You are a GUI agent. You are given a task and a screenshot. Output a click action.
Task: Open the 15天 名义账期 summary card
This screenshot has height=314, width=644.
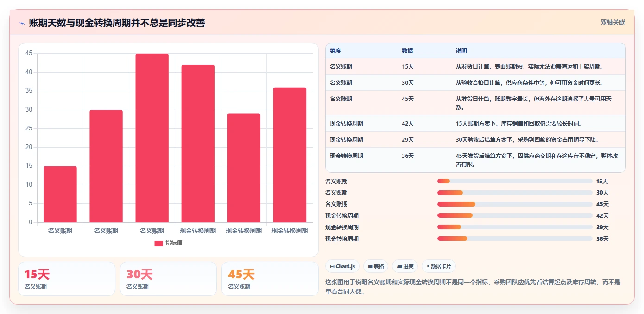click(67, 279)
